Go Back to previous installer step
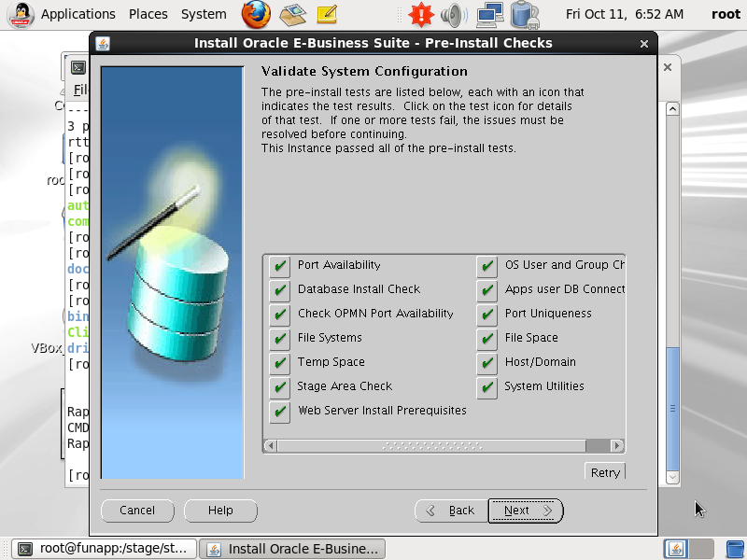This screenshot has height=560, width=747. tap(451, 511)
